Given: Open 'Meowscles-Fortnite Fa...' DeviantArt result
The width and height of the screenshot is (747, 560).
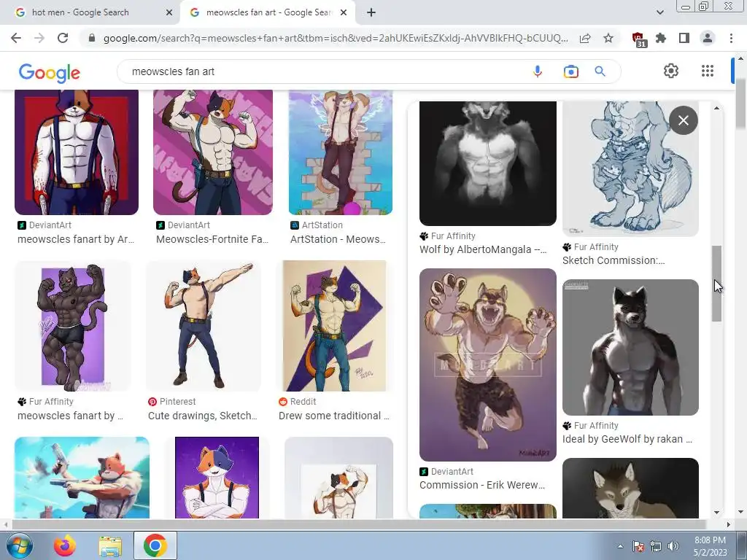Looking at the screenshot, I should click(x=212, y=239).
